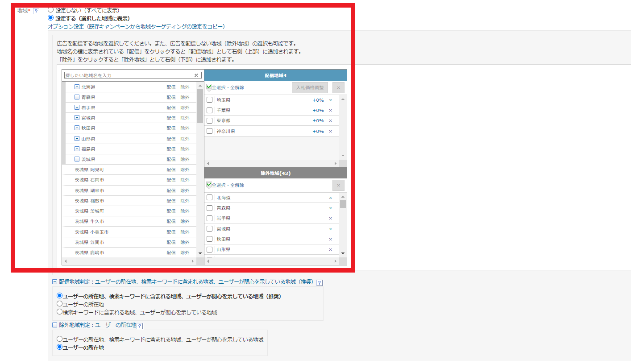Check the 北海道 checkbox in 除外地域

(x=209, y=198)
